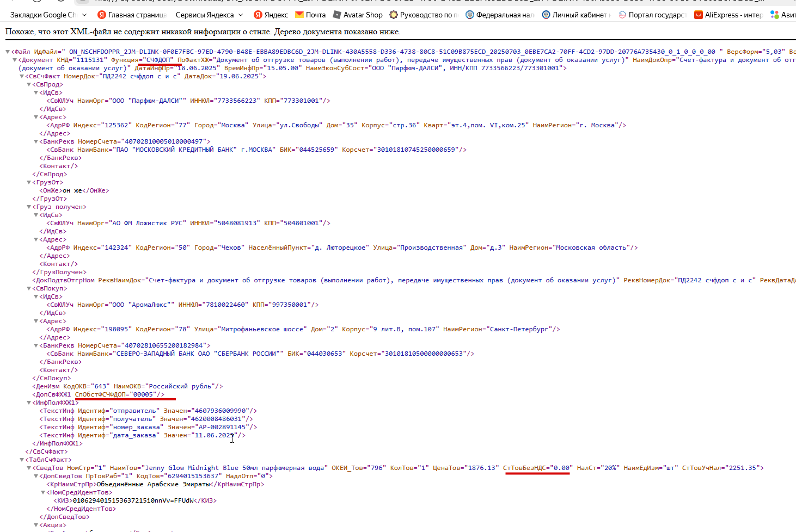Open the Яндекс bookmark
Viewport: 796px width, 532px height.
coord(271,15)
